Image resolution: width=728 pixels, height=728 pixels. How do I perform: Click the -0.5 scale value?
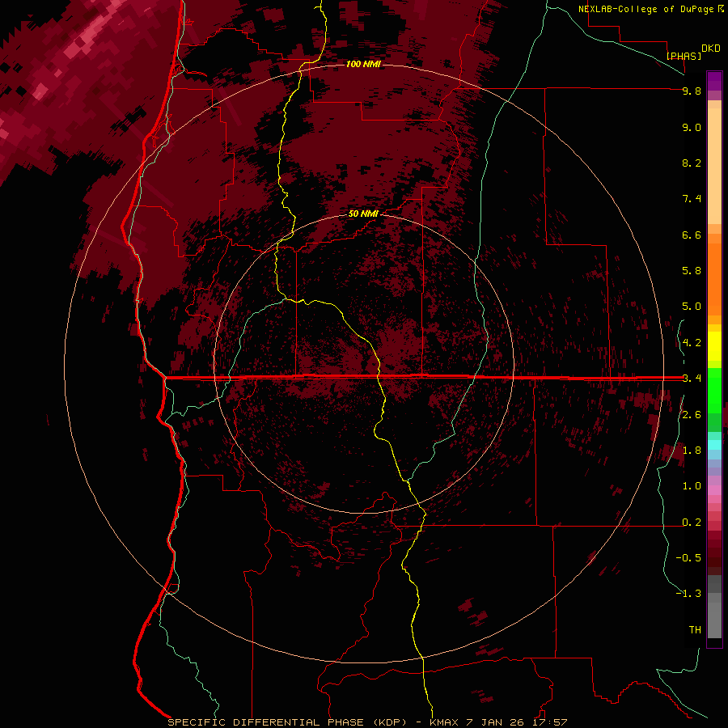pyautogui.click(x=688, y=558)
